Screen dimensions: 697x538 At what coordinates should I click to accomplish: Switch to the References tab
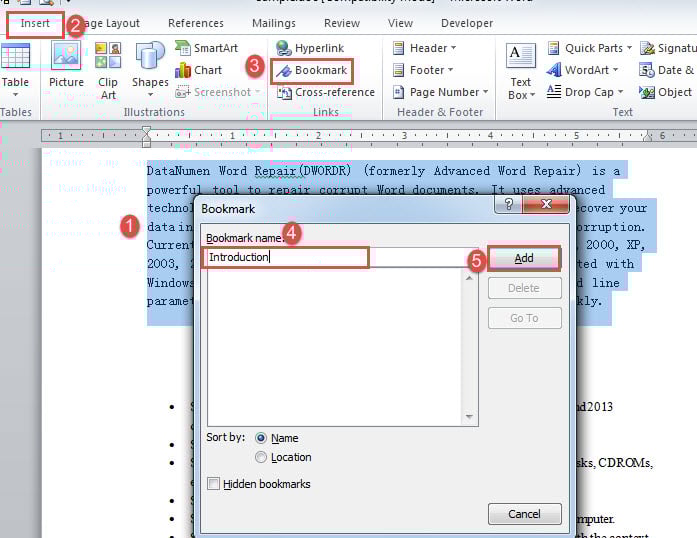coord(196,24)
